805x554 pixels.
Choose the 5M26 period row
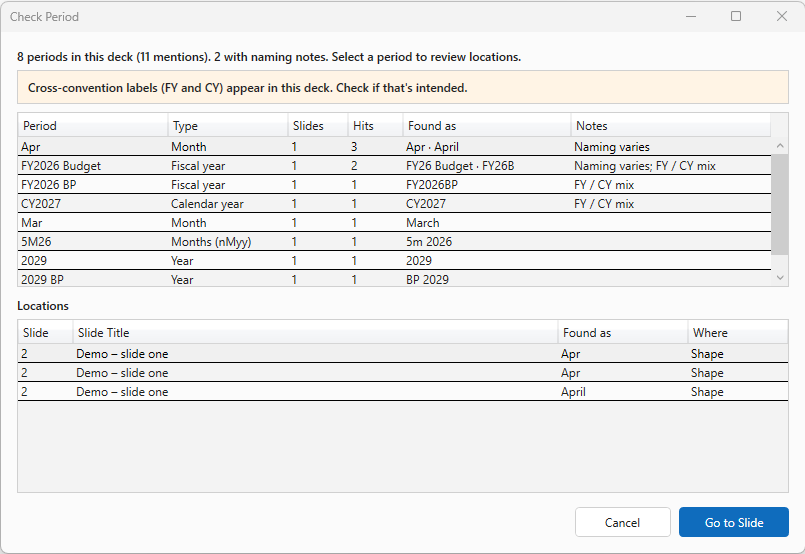[x=394, y=242]
